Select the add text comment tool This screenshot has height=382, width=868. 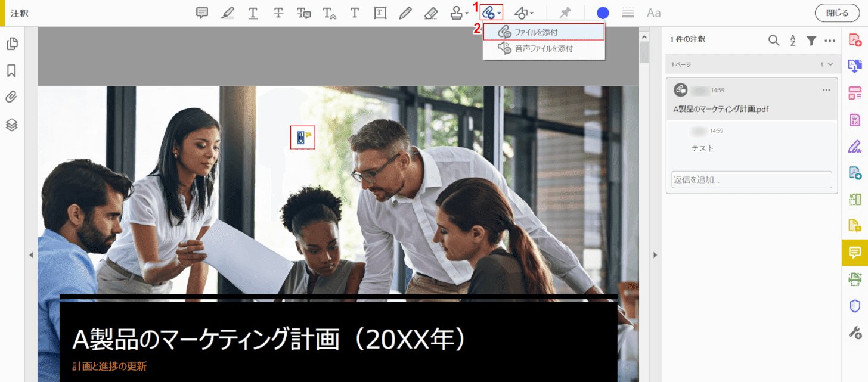click(355, 13)
